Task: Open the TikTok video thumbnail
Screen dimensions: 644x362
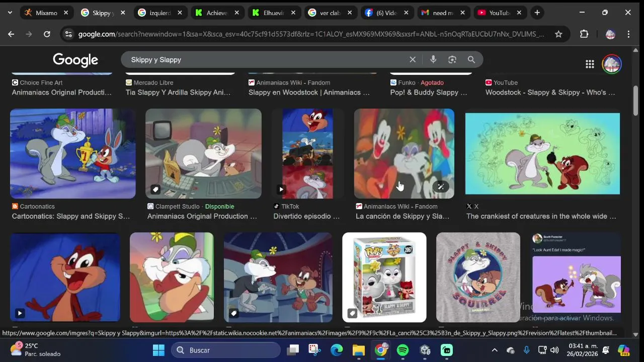Action: (307, 153)
